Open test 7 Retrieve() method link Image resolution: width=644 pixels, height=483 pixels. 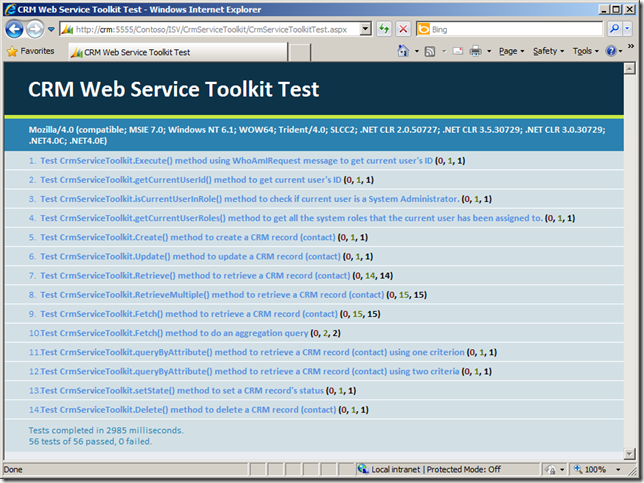[195, 276]
